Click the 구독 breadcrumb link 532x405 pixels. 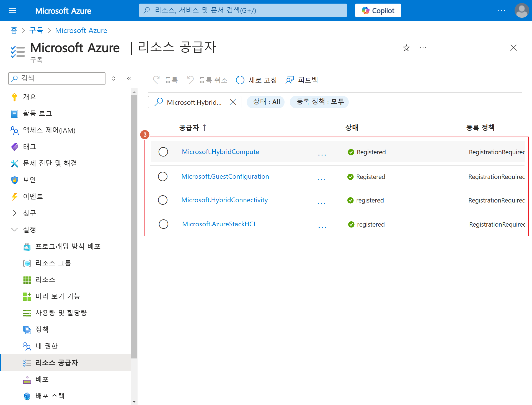pos(36,30)
